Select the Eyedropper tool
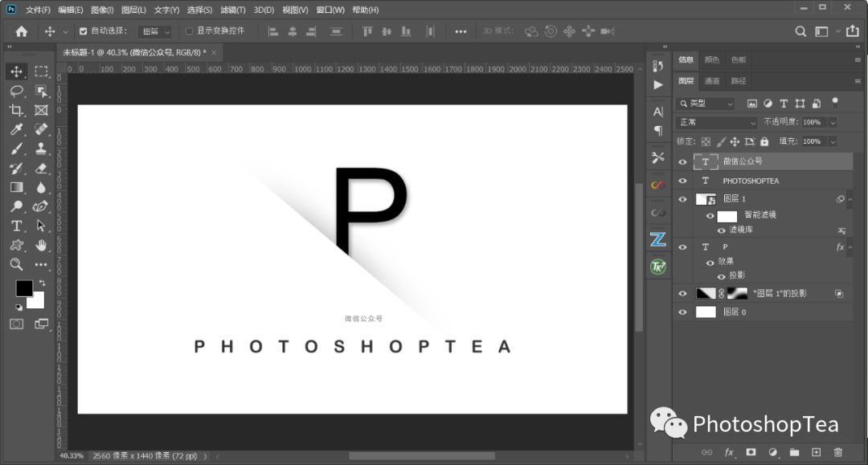868x465 pixels. coord(16,129)
